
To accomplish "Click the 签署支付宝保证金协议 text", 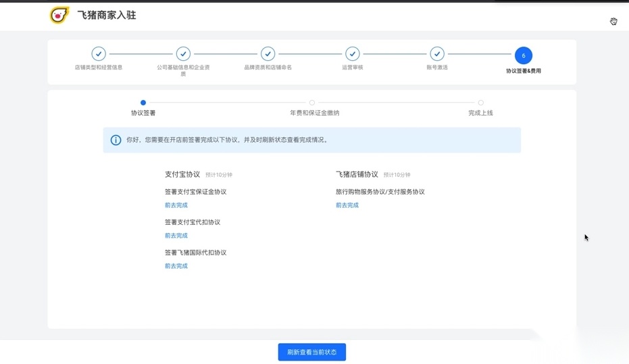I will [x=195, y=192].
